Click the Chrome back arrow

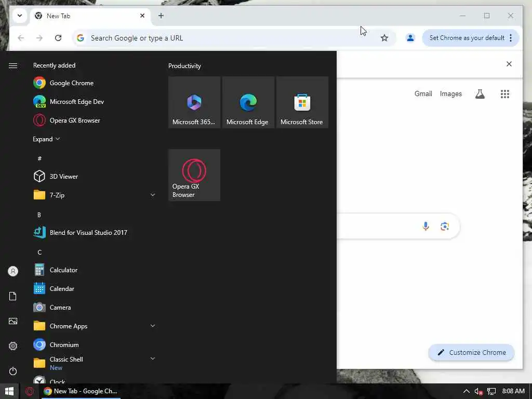pos(21,38)
